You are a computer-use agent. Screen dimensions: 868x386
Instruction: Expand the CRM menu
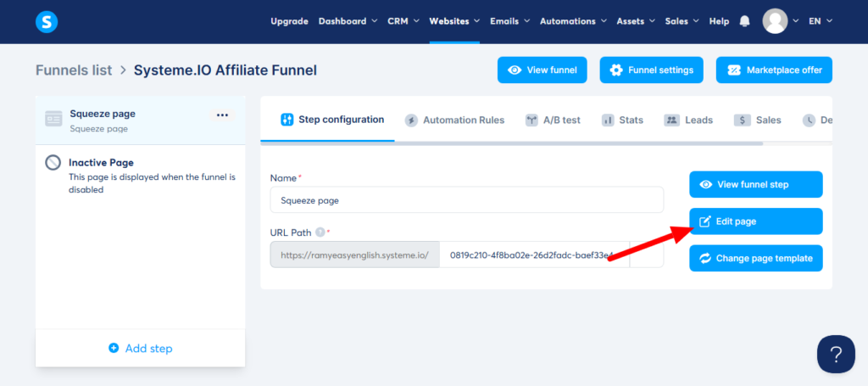click(x=402, y=21)
